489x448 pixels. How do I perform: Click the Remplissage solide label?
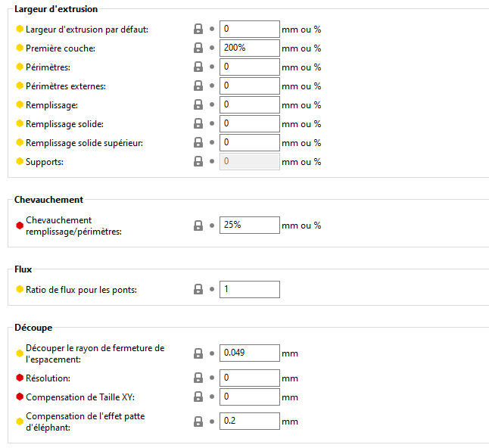pyautogui.click(x=64, y=123)
